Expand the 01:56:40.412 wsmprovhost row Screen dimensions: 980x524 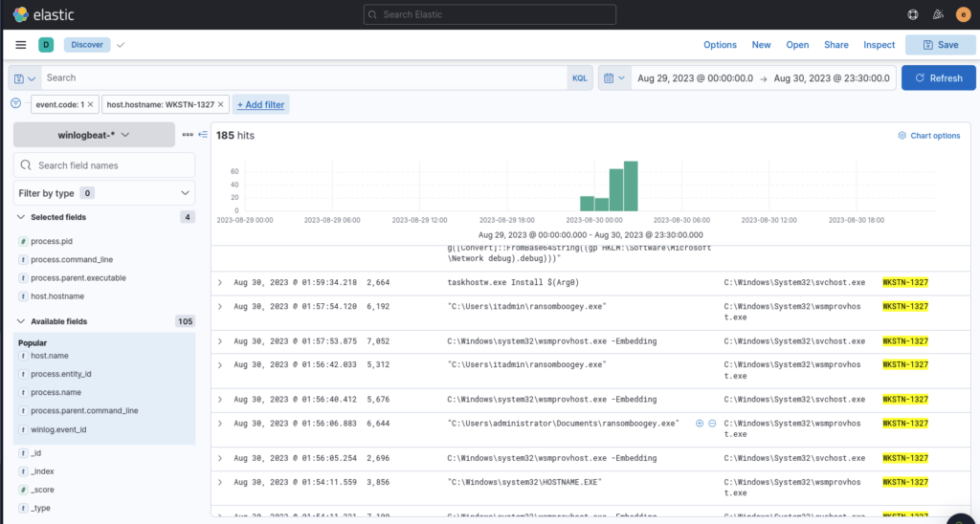point(220,399)
